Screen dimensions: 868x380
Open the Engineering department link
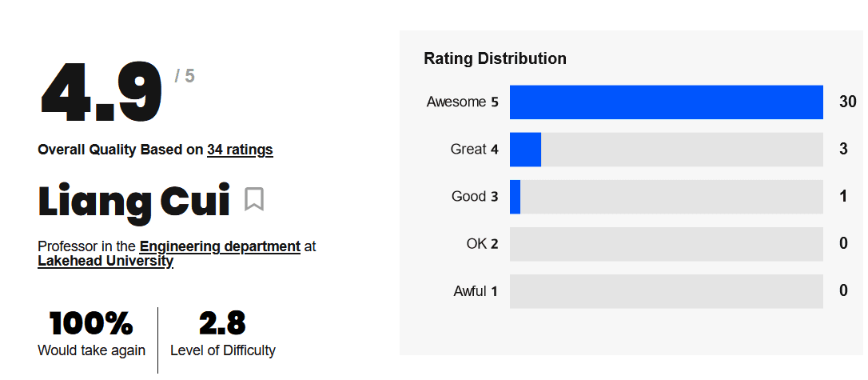pyautogui.click(x=220, y=246)
